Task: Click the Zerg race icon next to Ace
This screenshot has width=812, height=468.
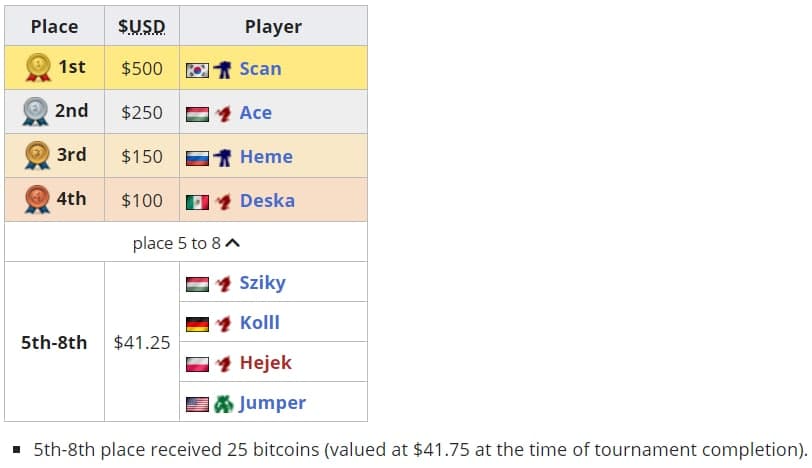Action: click(224, 114)
